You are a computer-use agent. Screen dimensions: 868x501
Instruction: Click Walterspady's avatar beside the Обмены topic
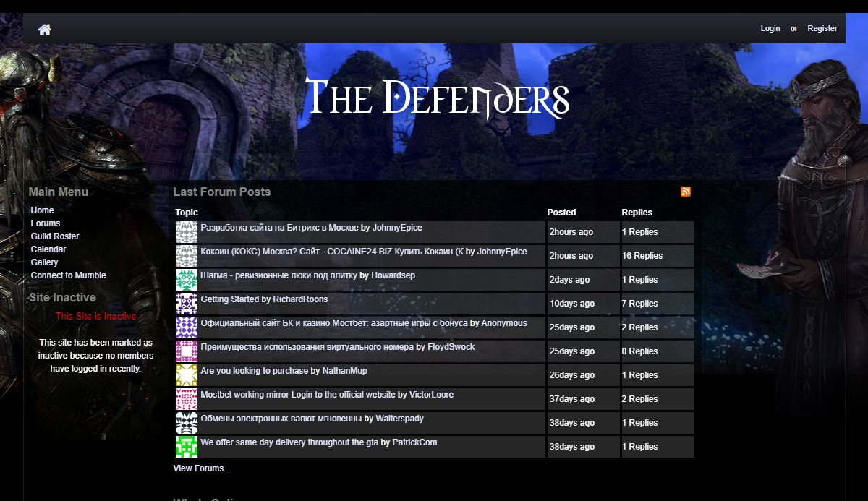187,423
